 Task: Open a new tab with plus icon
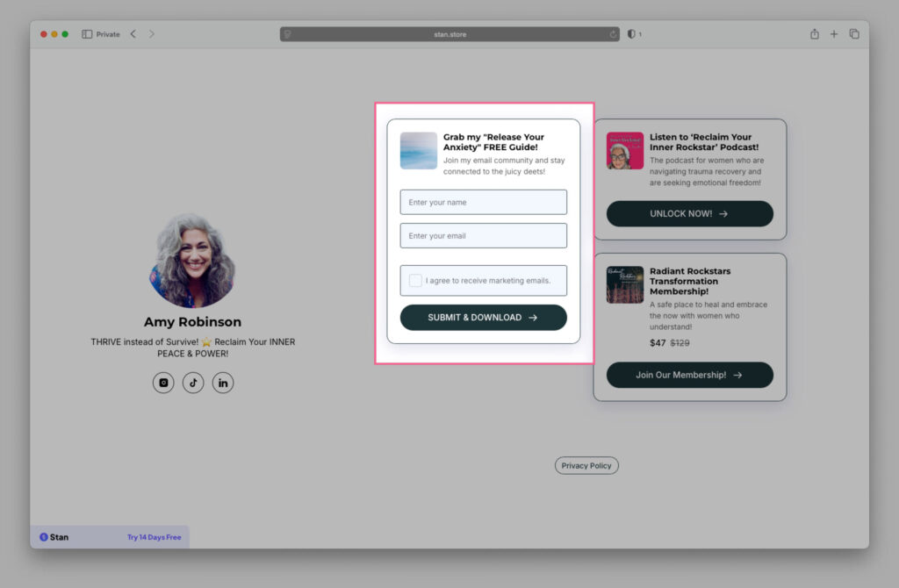834,34
